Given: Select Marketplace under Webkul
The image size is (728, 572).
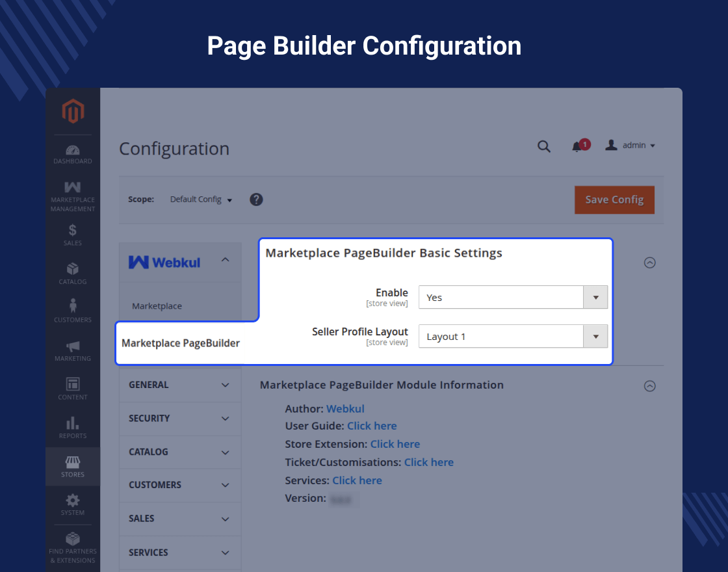Looking at the screenshot, I should pyautogui.click(x=157, y=306).
